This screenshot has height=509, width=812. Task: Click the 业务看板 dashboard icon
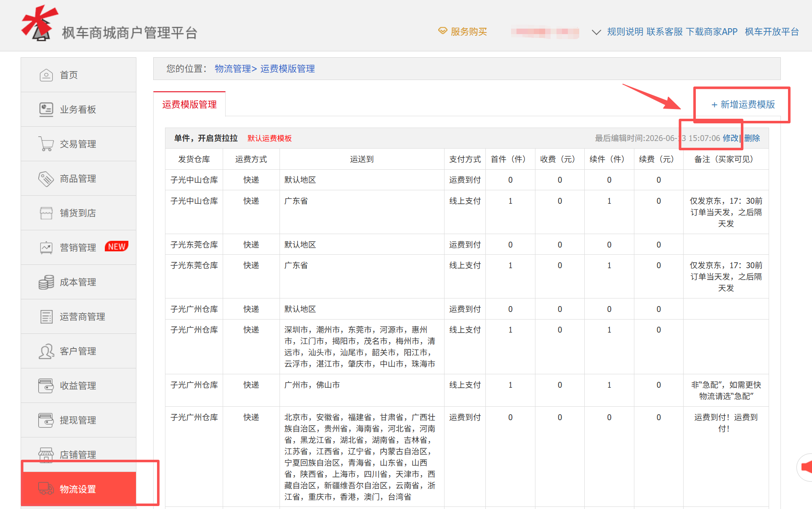click(x=46, y=109)
